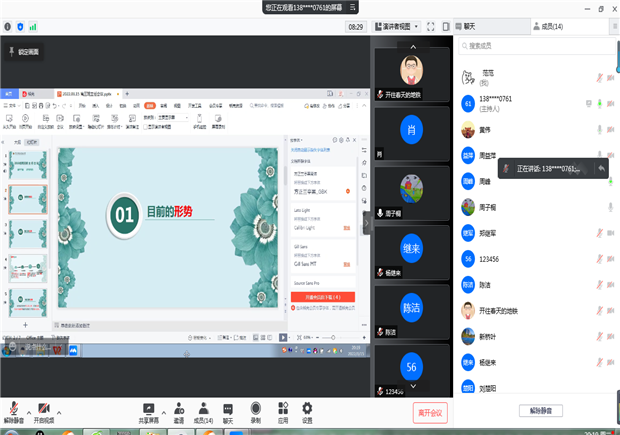Open the Apps (应用) icon
Screen dimensions: 620x435
tap(282, 411)
